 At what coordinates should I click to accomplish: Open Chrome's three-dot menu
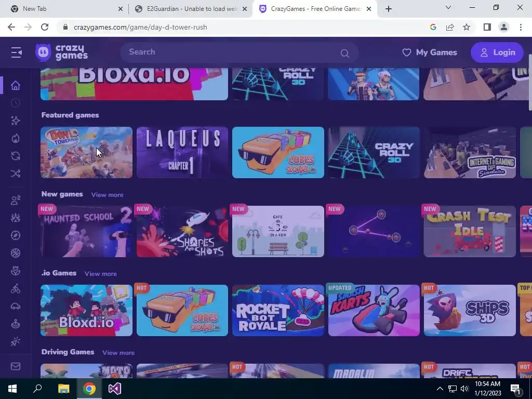click(521, 27)
